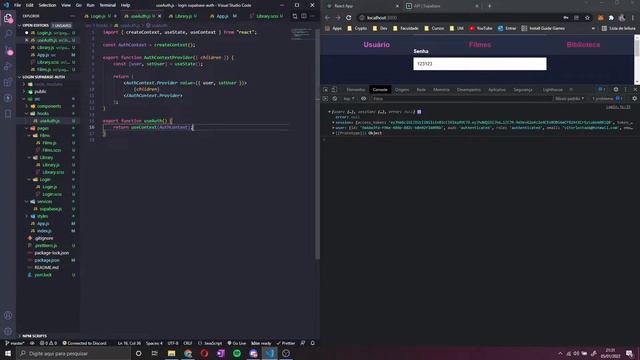Switch to DevTools Elements tab
640x360 pixels.
[x=356, y=89]
